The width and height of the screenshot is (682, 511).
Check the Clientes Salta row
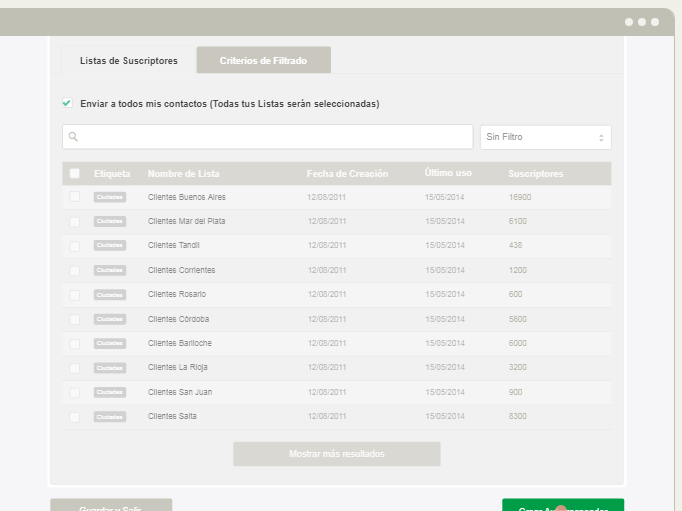[75, 417]
